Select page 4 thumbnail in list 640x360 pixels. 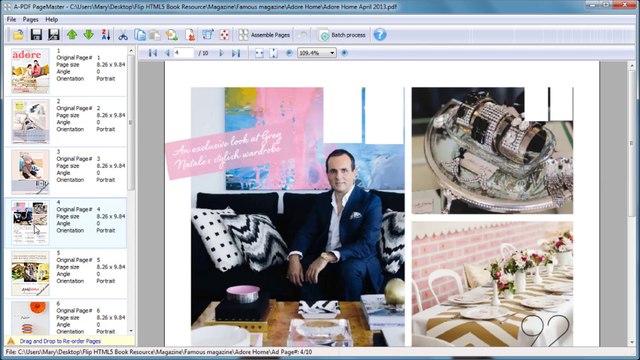(x=30, y=223)
